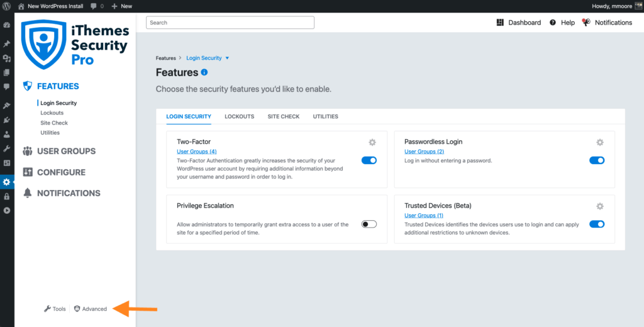Open Settings sliders icon in admin sidebar
This screenshot has width=644, height=327.
pyautogui.click(x=6, y=163)
